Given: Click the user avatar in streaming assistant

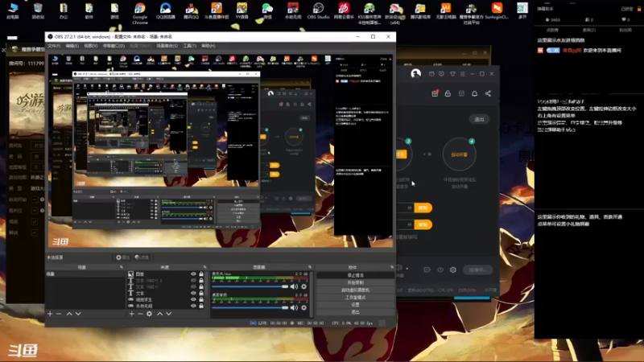Looking at the screenshot, I should click(415, 74).
